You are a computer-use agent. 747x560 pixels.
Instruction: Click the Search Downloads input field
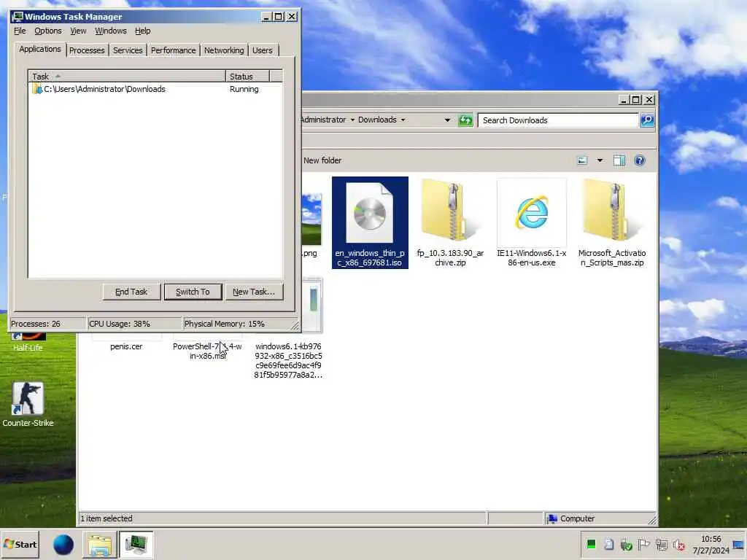click(x=558, y=120)
